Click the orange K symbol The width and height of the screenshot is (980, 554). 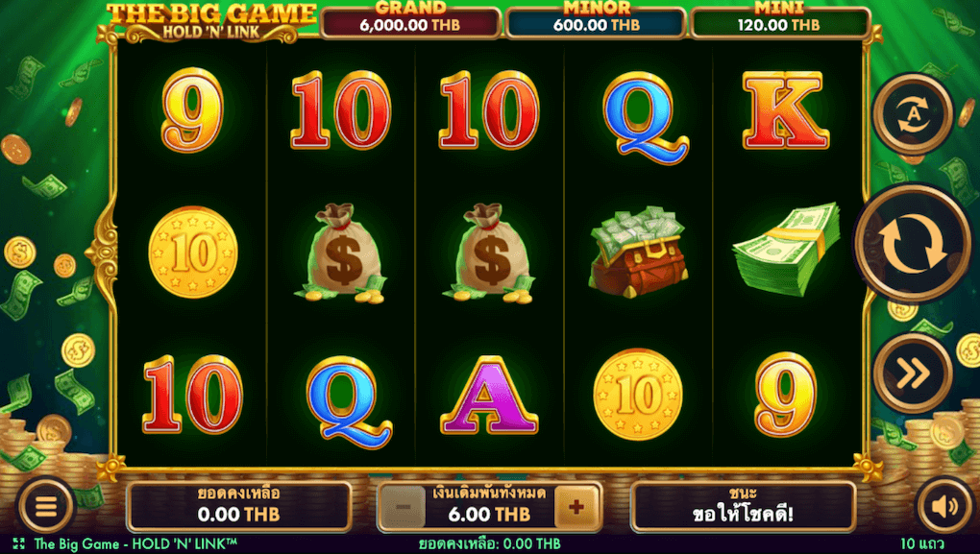coord(786,110)
